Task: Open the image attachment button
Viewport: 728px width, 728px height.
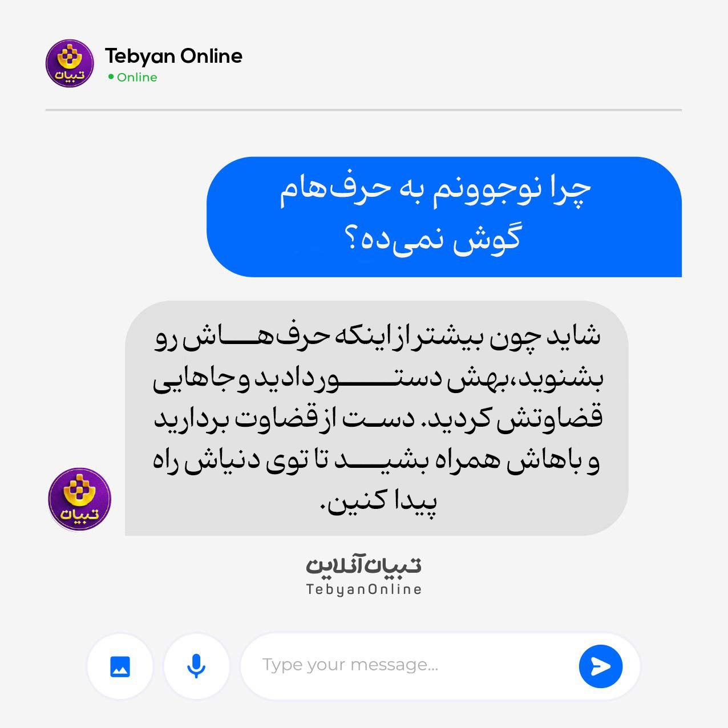Action: point(120,666)
